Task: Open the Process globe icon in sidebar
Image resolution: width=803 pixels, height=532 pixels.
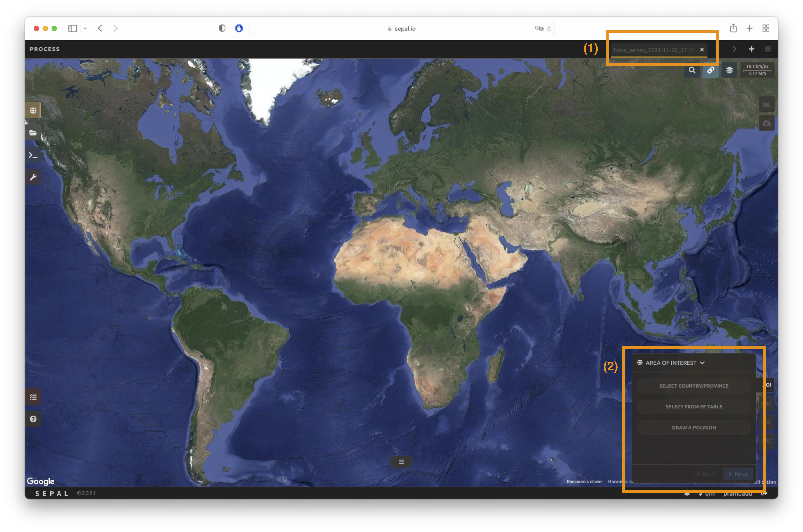Action: 33,111
